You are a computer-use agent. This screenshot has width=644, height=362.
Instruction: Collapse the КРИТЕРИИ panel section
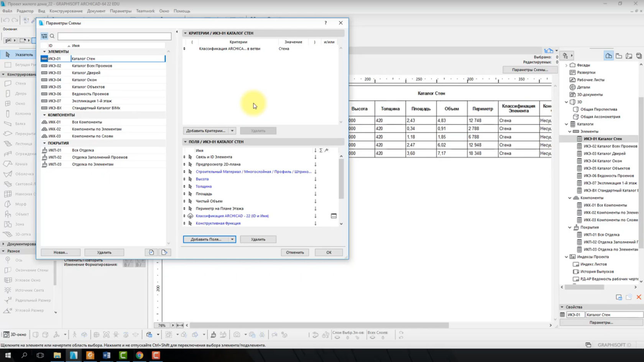click(186, 33)
